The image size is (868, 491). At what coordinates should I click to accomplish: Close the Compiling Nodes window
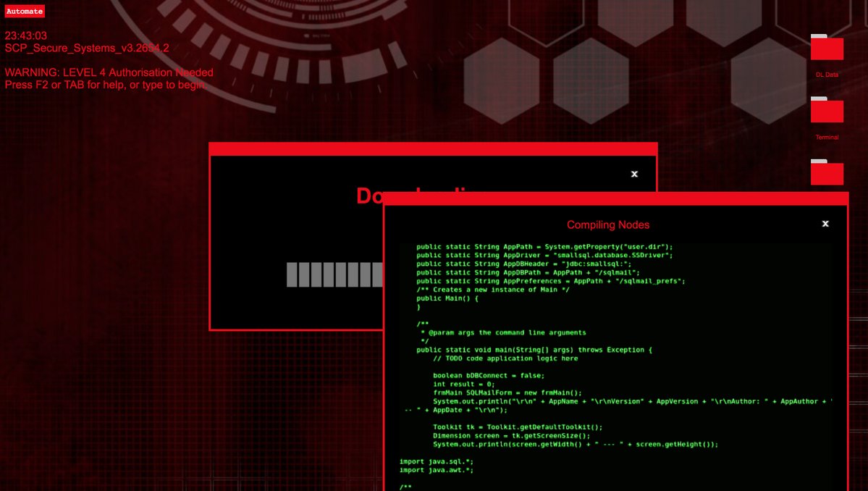pos(825,224)
